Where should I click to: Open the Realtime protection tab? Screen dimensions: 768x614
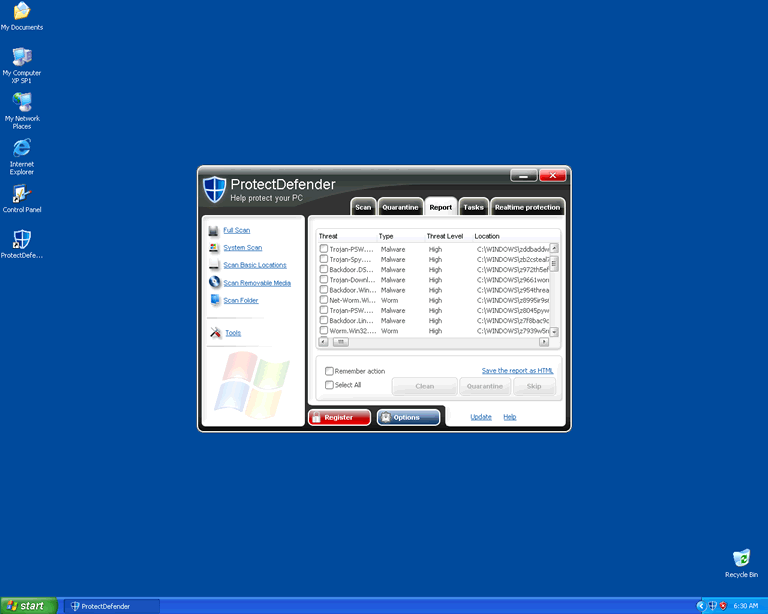coord(527,207)
